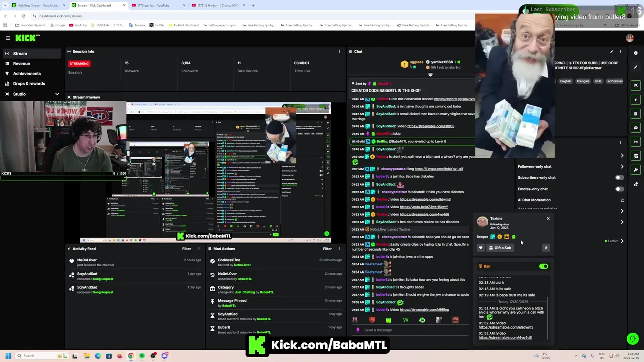Switch to AdinRoss Stream browser tab
Screen dimensions: 644x362
click(38, 5)
